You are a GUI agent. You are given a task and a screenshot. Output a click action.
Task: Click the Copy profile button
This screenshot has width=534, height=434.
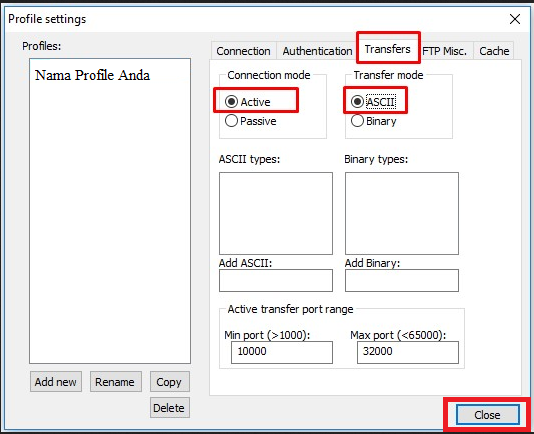(x=169, y=382)
